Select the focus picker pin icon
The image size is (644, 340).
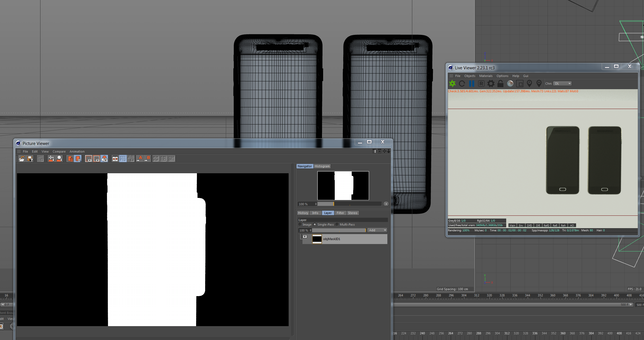click(529, 84)
